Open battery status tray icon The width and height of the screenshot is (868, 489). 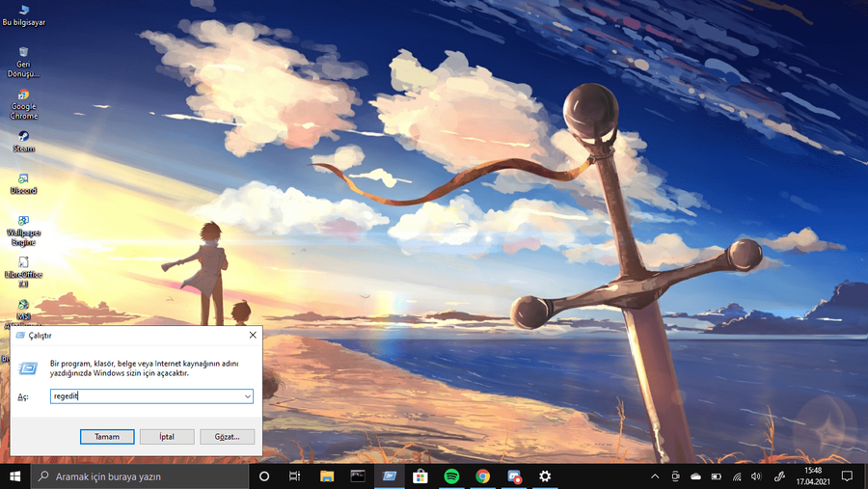coord(717,476)
